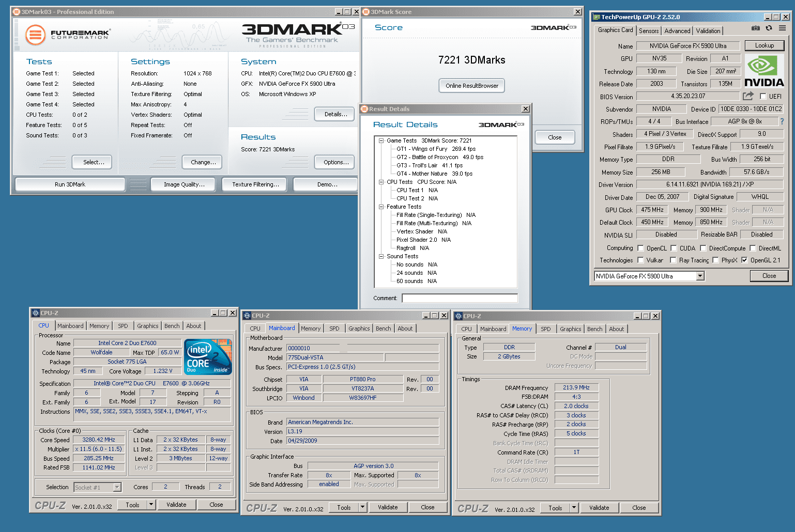Toggle the OpenGL 2.1 checkbox
Image resolution: width=795 pixels, height=532 pixels.
744,260
